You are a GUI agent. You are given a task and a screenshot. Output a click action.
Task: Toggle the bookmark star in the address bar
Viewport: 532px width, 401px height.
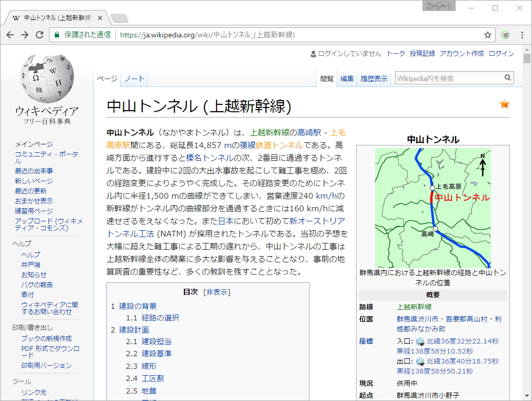[x=487, y=35]
